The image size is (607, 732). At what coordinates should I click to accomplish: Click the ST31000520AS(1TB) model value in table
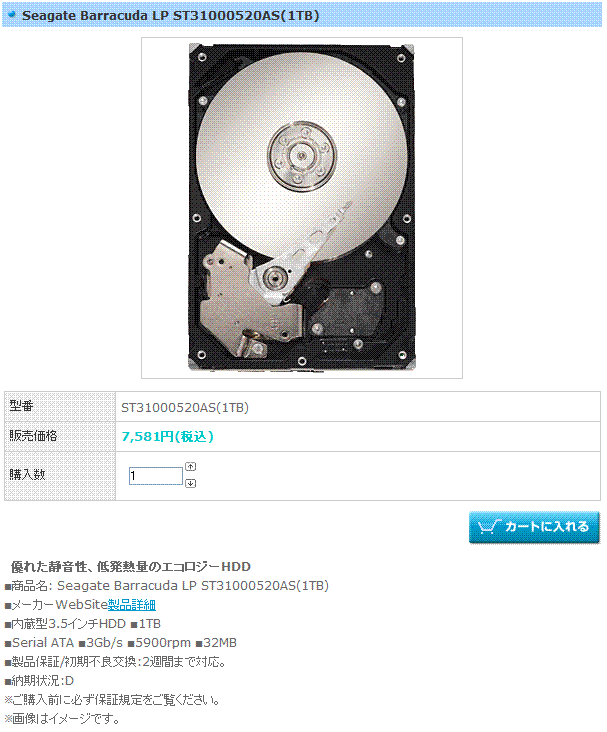185,408
